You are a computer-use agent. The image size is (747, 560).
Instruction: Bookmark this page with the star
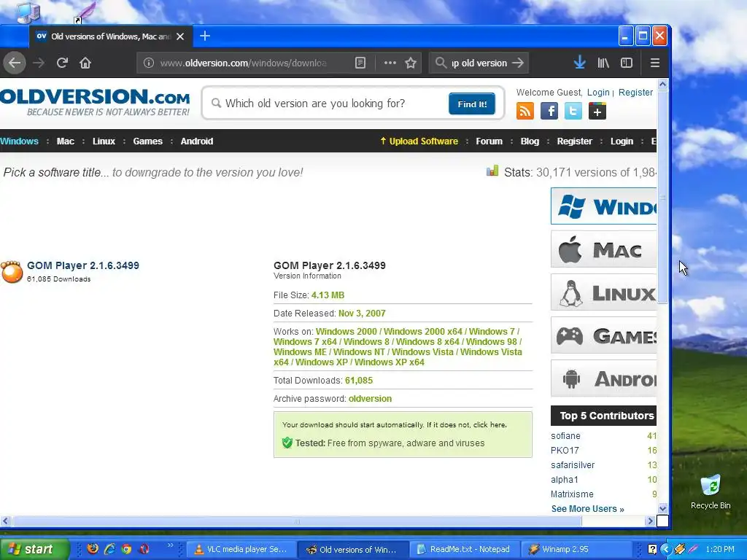411,63
